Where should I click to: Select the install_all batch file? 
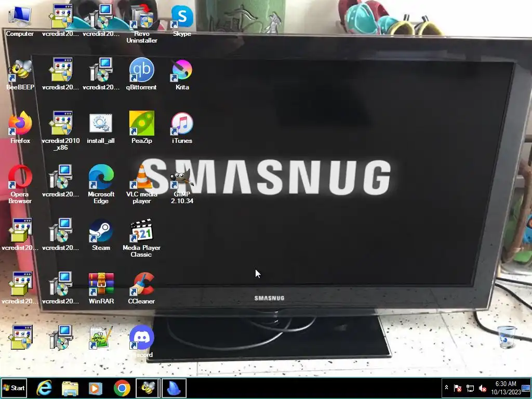tap(101, 128)
